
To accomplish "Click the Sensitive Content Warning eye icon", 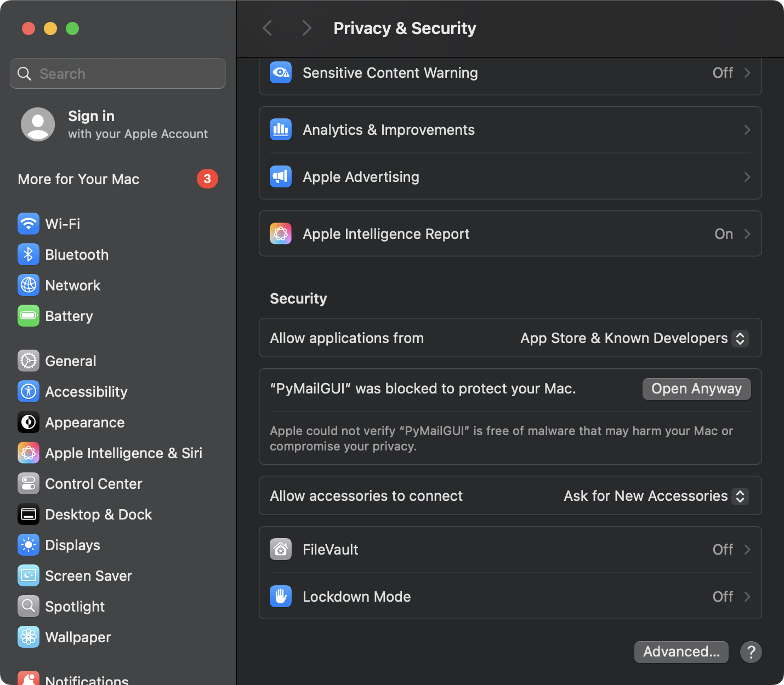I will tap(281, 72).
